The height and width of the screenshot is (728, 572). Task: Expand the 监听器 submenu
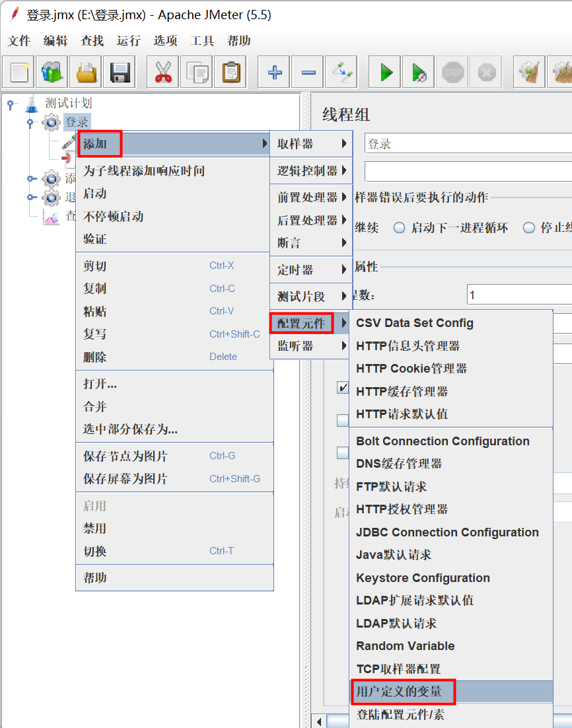pos(309,346)
